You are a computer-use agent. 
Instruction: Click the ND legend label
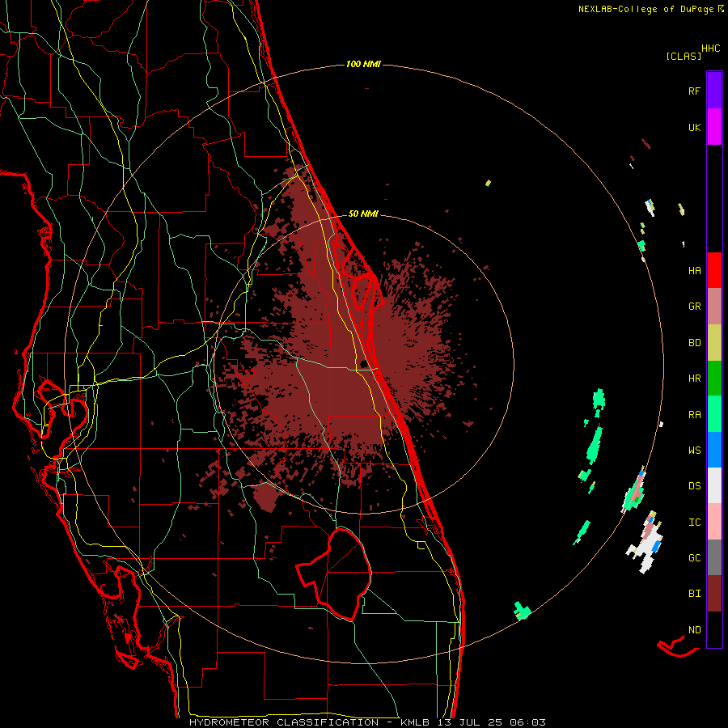coord(694,630)
